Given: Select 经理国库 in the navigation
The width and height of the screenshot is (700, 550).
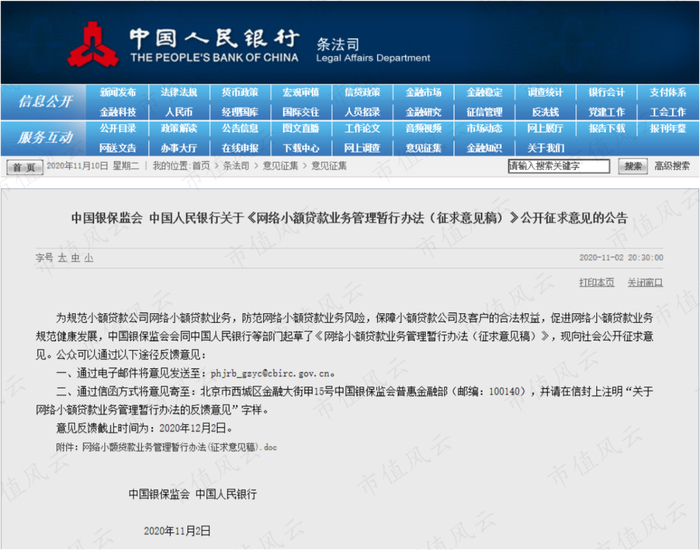Looking at the screenshot, I should click(x=240, y=112).
